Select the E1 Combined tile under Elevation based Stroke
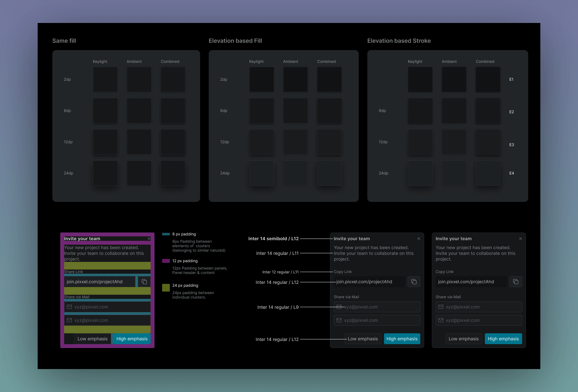The width and height of the screenshot is (578, 392). click(x=488, y=79)
